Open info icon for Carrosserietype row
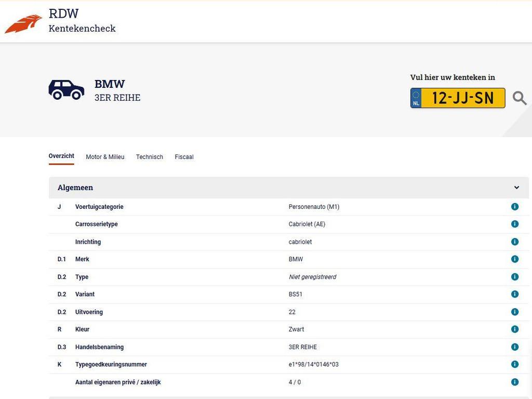This screenshot has width=532, height=399. pos(515,224)
